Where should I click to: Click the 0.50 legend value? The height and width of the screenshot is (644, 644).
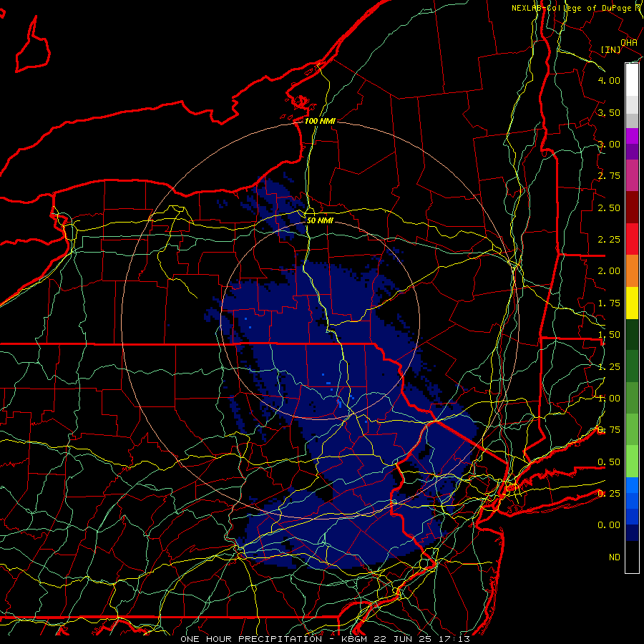[609, 462]
